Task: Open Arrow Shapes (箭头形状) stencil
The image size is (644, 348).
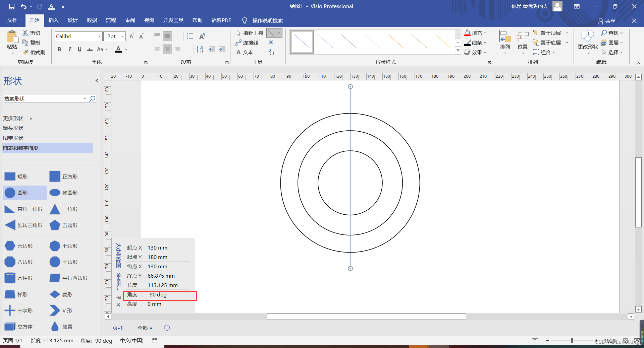Action: (13, 128)
